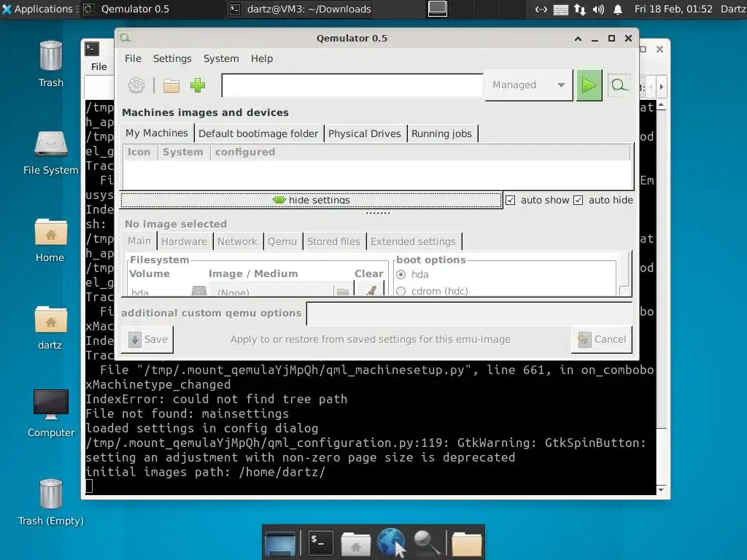Open volume control in top panel
The image size is (747, 560).
(x=598, y=9)
